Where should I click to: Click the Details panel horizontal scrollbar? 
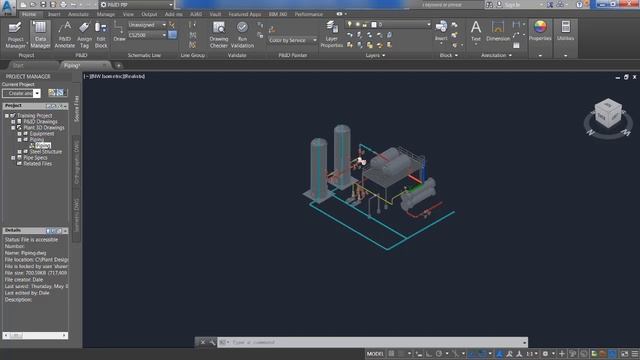[x=35, y=336]
